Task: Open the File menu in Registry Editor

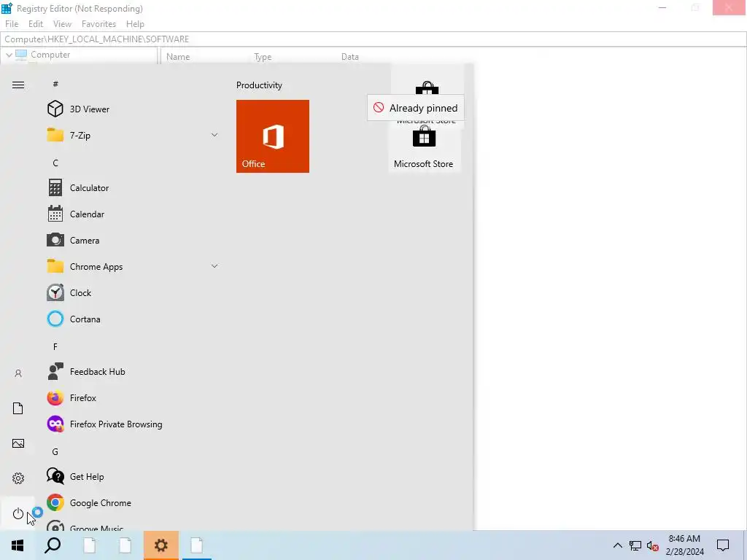Action: coord(12,24)
